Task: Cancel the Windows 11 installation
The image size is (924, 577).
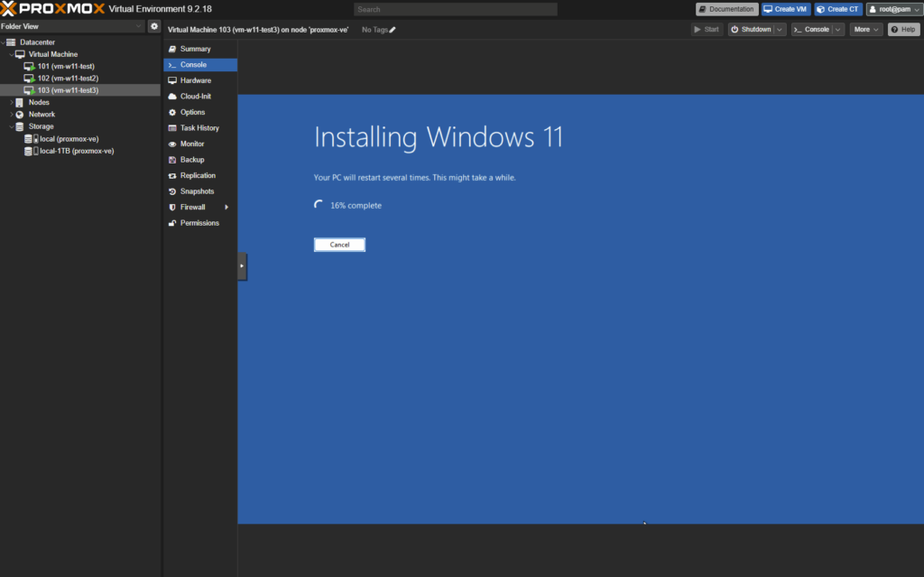Action: point(339,244)
